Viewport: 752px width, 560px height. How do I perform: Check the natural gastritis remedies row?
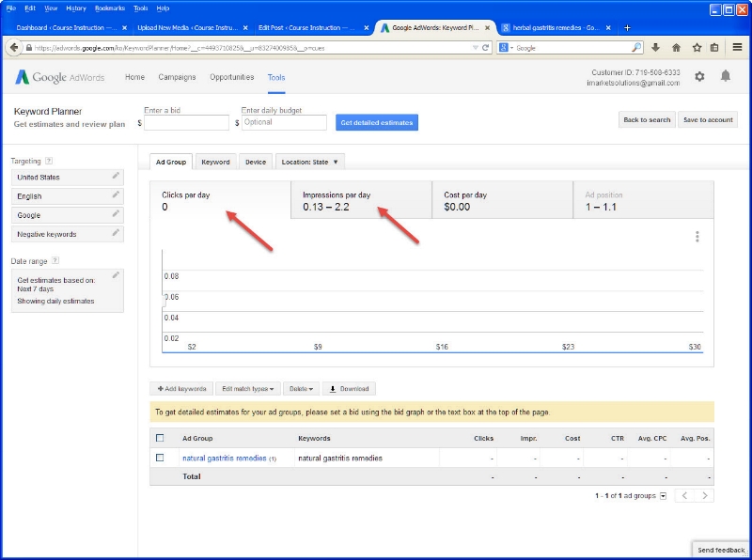click(x=160, y=458)
